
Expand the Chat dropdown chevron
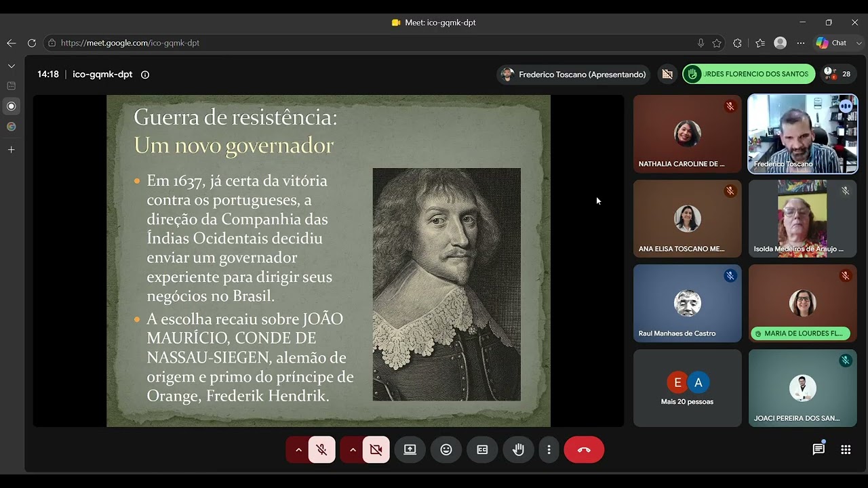tap(859, 43)
